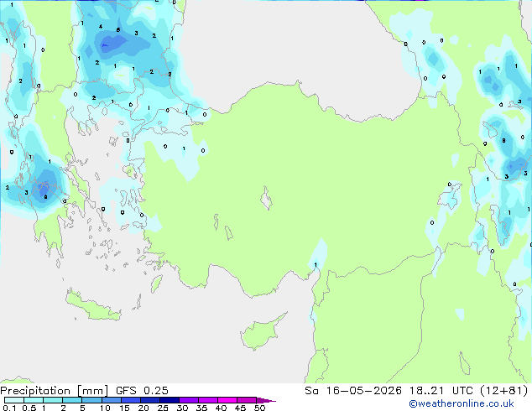The height and width of the screenshot is (411, 532).
Task: Click the '50' legend scale label
Action: point(260,408)
